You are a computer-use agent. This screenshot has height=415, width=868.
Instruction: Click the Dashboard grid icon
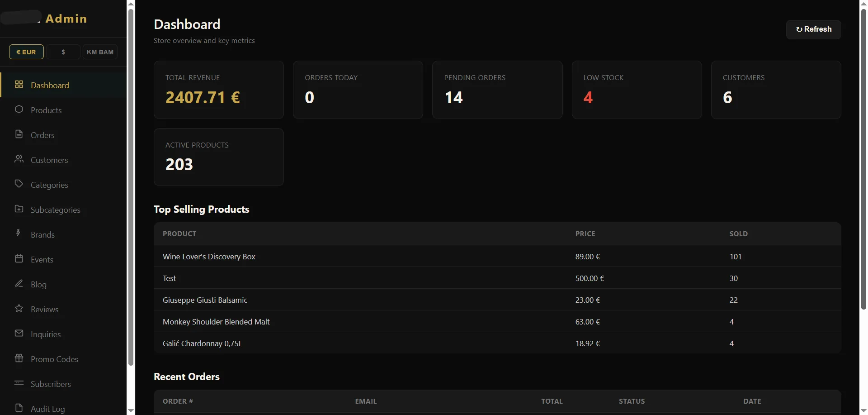point(19,85)
